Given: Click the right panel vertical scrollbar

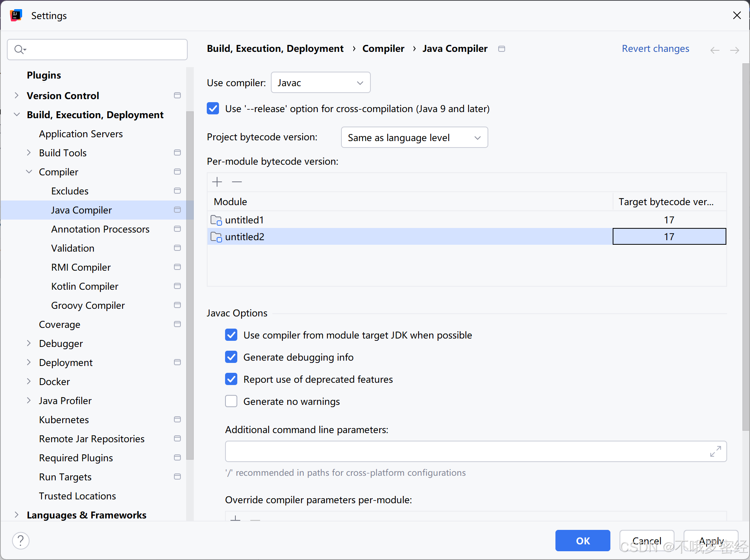Looking at the screenshot, I should point(745,248).
